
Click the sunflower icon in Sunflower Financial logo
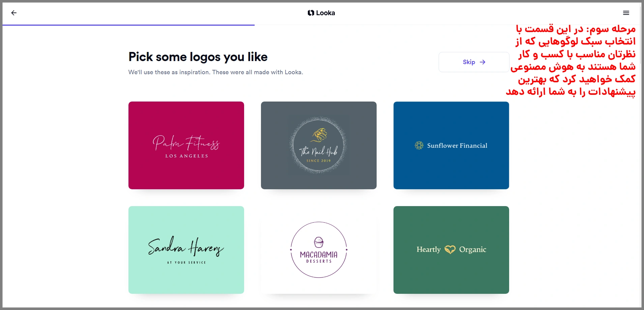(419, 145)
